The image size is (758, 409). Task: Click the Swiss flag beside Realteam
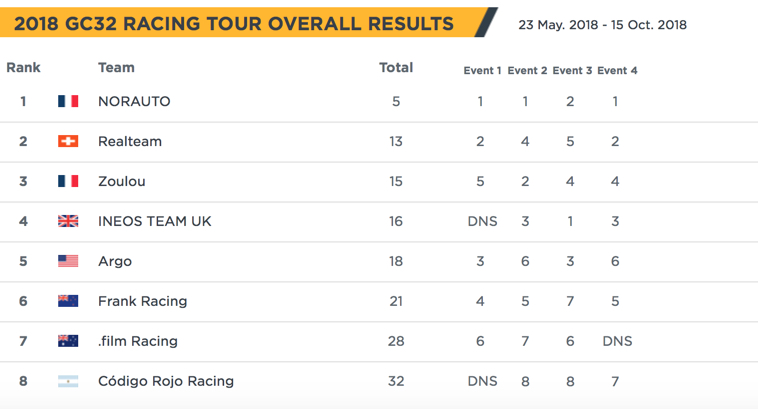68,141
